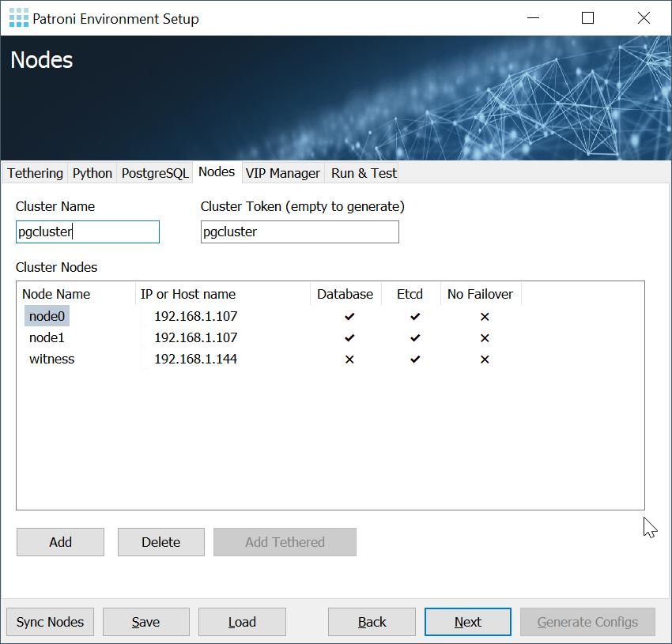Proceed with the Next button

coord(467,622)
